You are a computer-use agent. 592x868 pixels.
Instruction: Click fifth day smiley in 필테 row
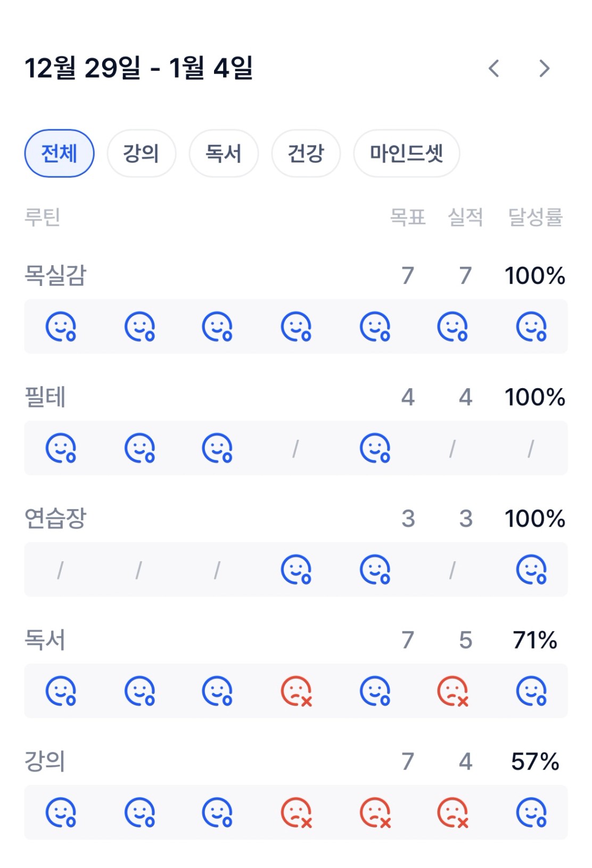pos(375,448)
